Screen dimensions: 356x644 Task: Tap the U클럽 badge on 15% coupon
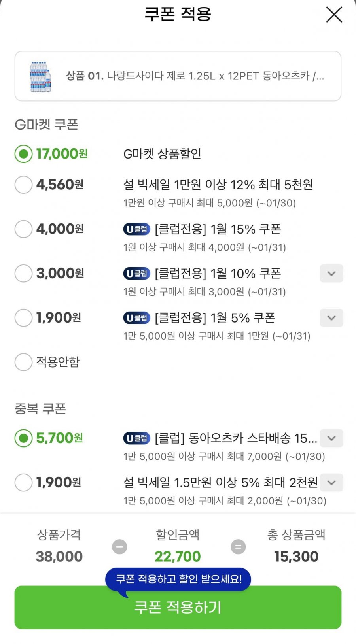(136, 229)
